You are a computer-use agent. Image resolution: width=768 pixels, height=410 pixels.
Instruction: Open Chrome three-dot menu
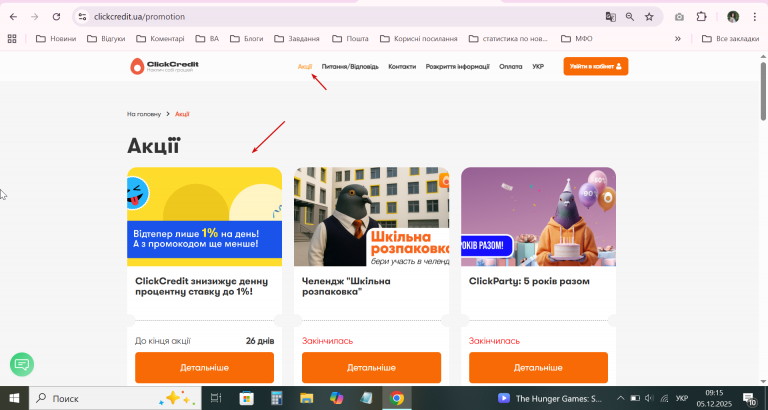coord(755,17)
